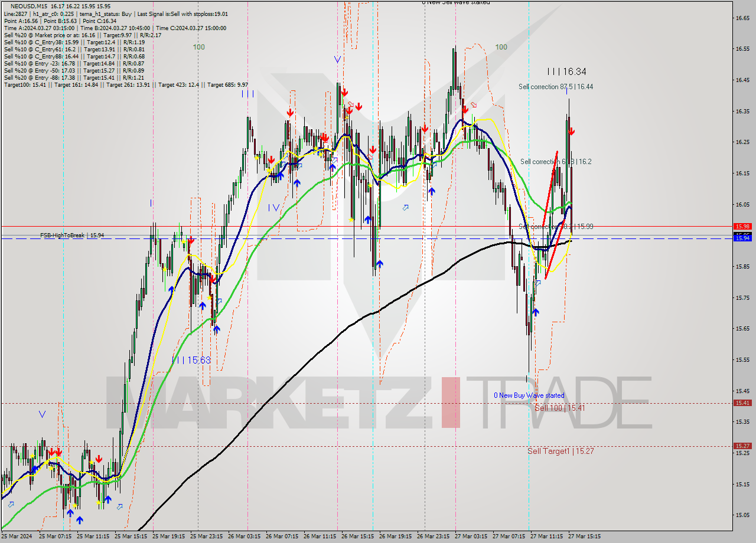Click the '| | | 16.34' wave label
This screenshot has width=756, height=543.
tap(566, 71)
